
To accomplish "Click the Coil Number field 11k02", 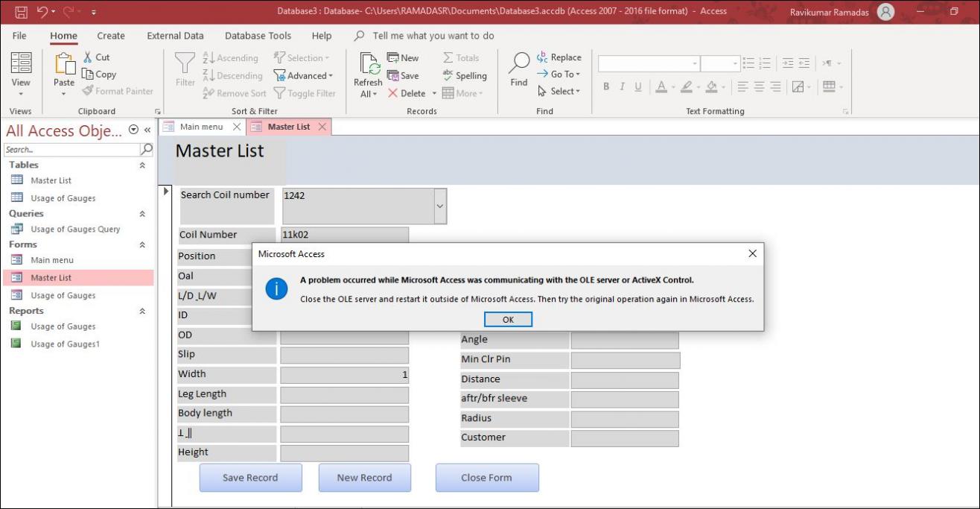I will [x=345, y=235].
